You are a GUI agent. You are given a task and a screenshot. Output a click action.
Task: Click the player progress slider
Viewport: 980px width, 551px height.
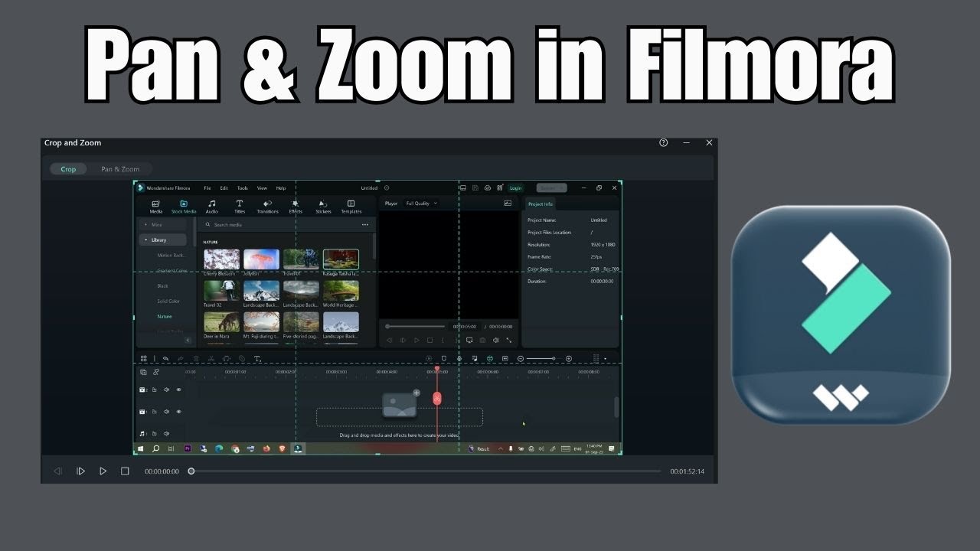pos(416,327)
